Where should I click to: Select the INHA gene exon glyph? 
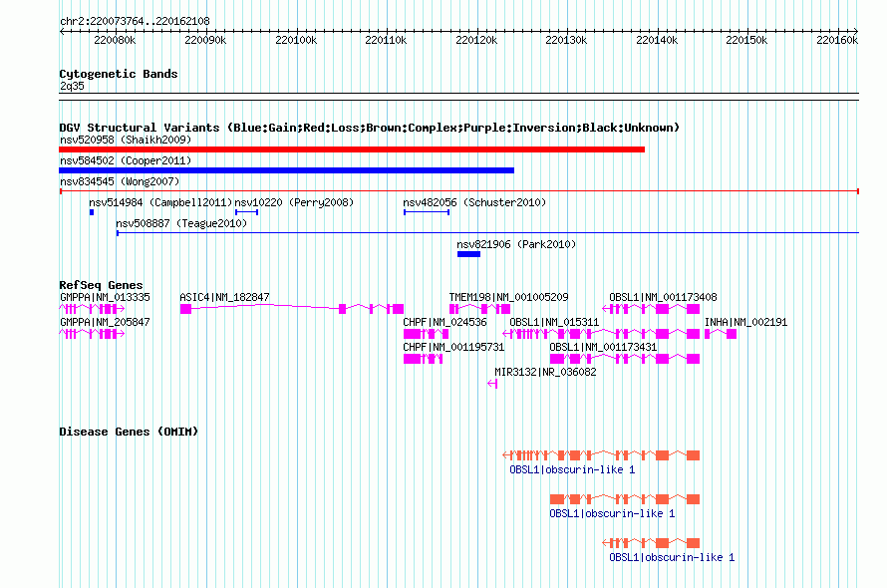(721, 334)
